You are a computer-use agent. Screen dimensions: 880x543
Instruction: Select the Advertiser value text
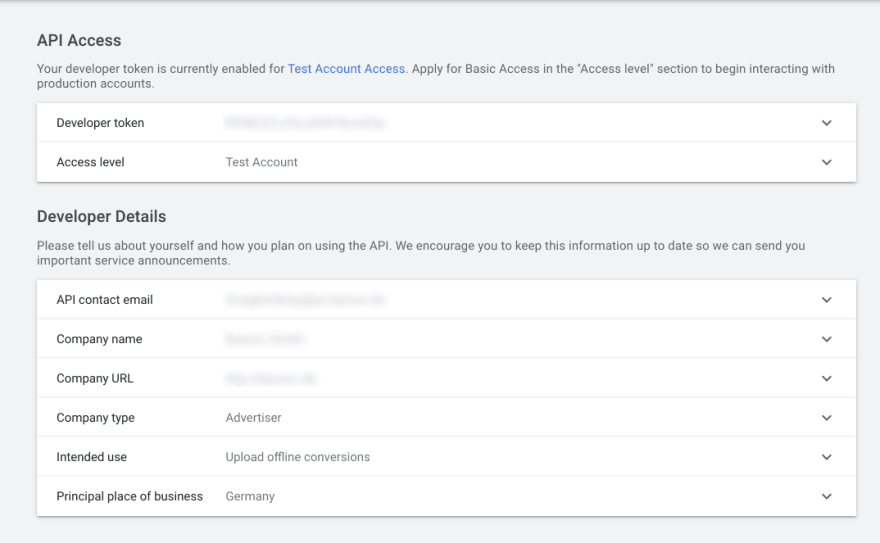(254, 417)
